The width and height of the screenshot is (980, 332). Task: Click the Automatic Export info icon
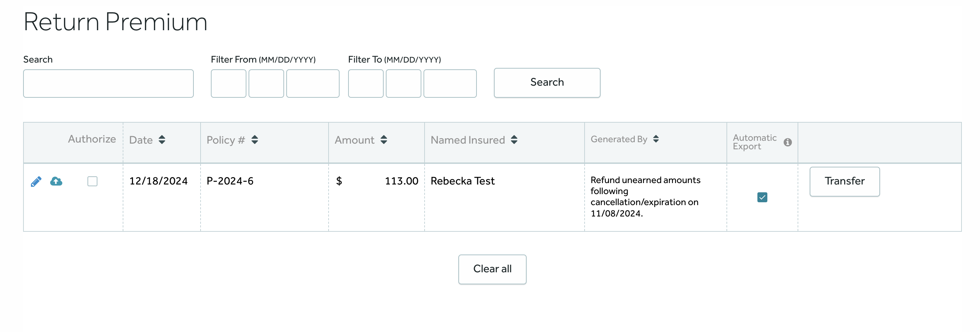pos(787,142)
